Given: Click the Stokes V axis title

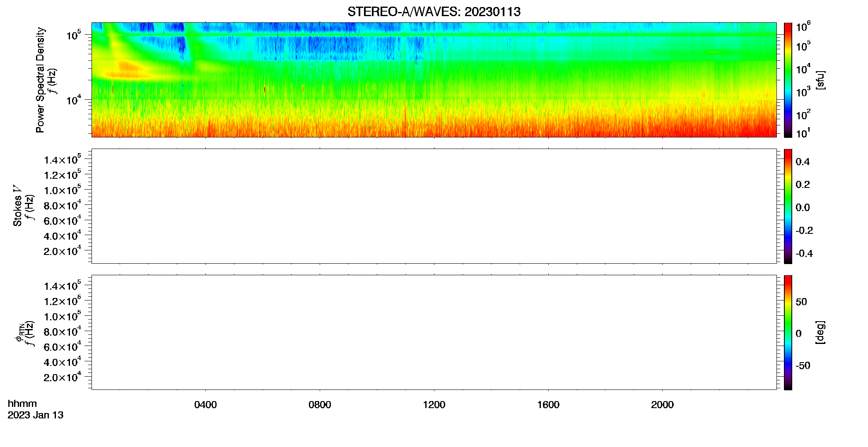Looking at the screenshot, I should coord(17,206).
